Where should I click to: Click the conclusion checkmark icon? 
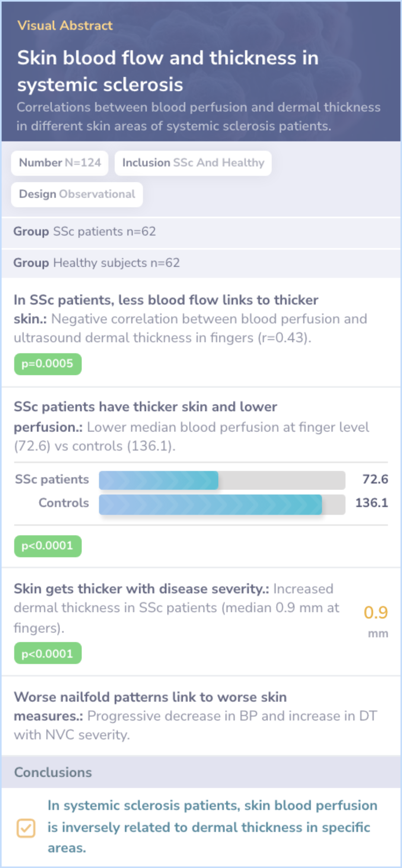click(26, 828)
